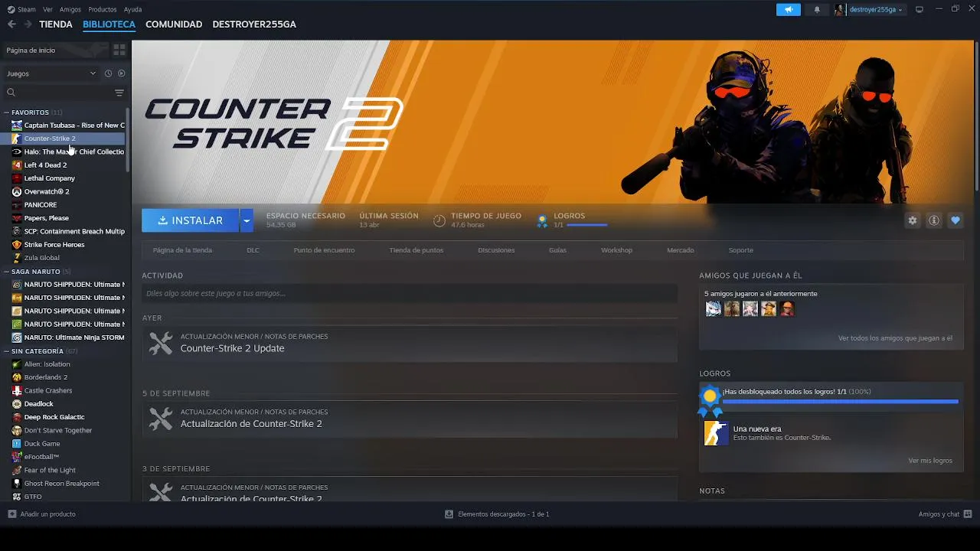This screenshot has width=980, height=551.
Task: Sort games by recent activity clock icon
Action: tap(108, 73)
